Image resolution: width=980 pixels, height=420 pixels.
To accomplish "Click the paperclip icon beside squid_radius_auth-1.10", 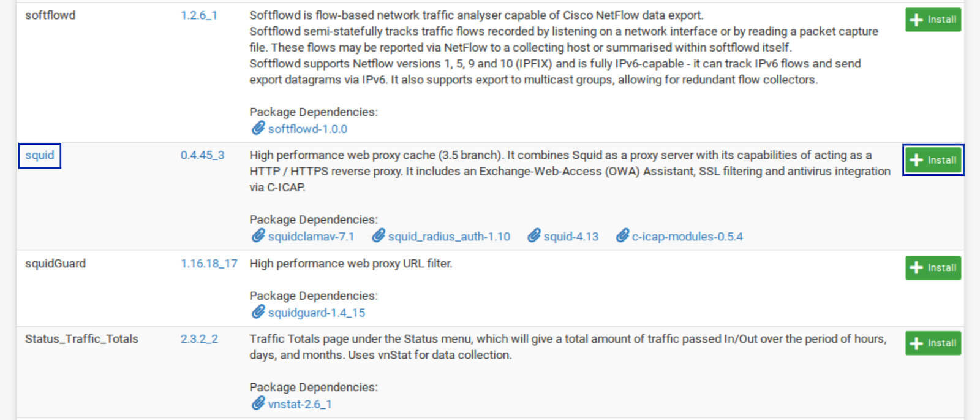I will click(379, 235).
